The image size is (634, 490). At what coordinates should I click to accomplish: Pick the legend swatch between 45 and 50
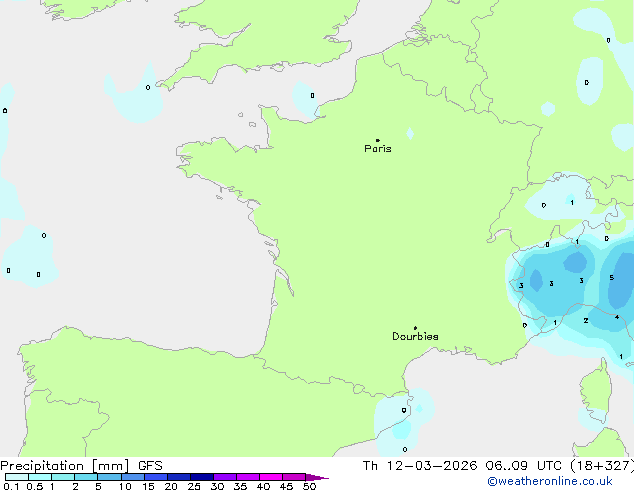click(x=294, y=477)
